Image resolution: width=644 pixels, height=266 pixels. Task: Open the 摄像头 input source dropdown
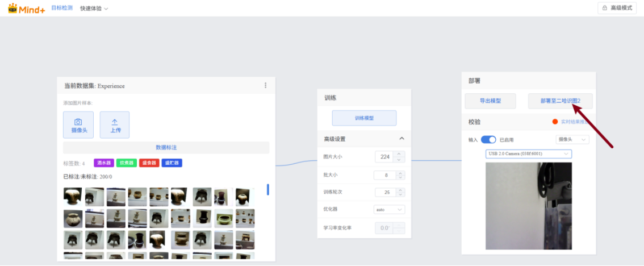pos(572,139)
